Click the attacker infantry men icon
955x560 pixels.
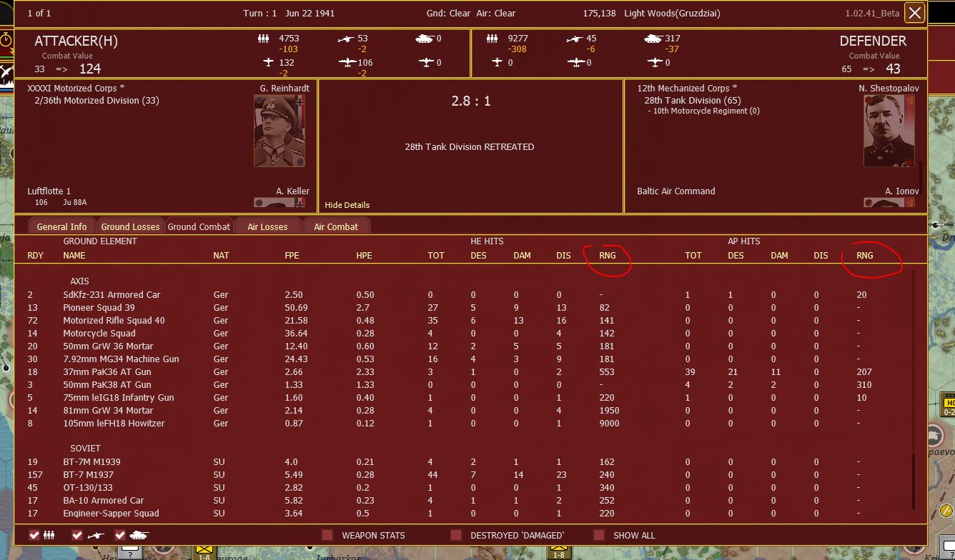pyautogui.click(x=264, y=39)
